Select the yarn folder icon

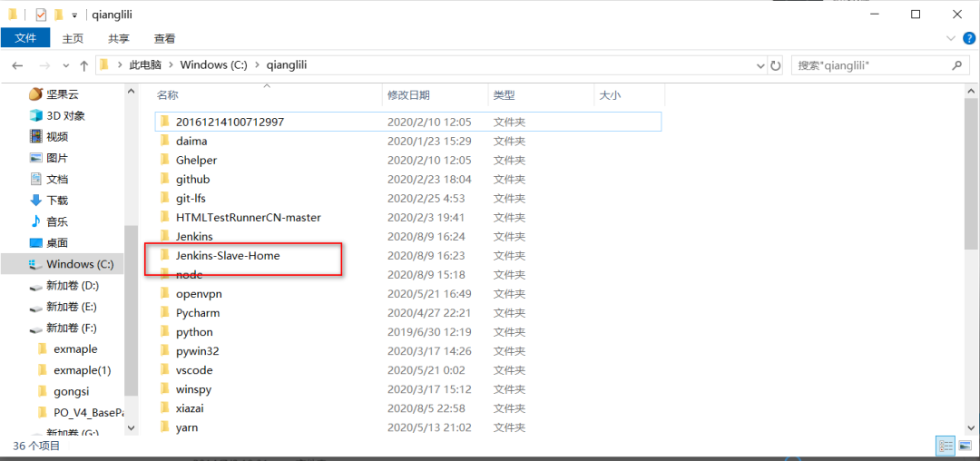[165, 427]
